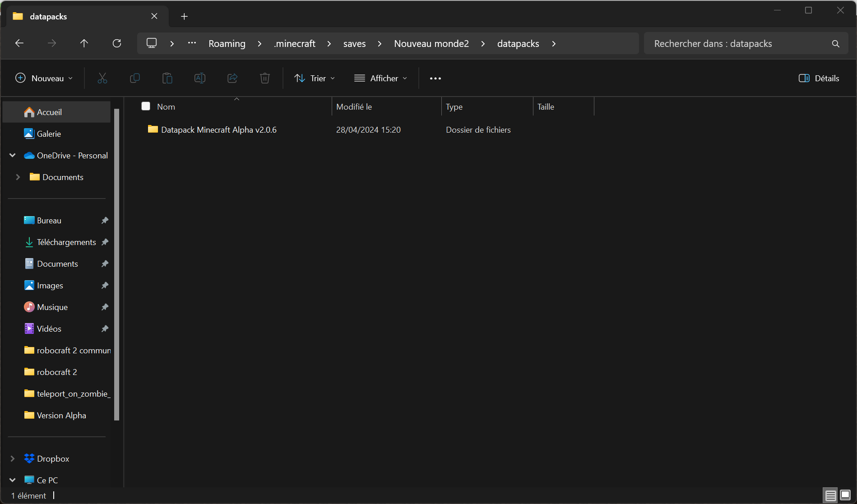
Task: Expand the Dropbox tree node
Action: [x=13, y=458]
